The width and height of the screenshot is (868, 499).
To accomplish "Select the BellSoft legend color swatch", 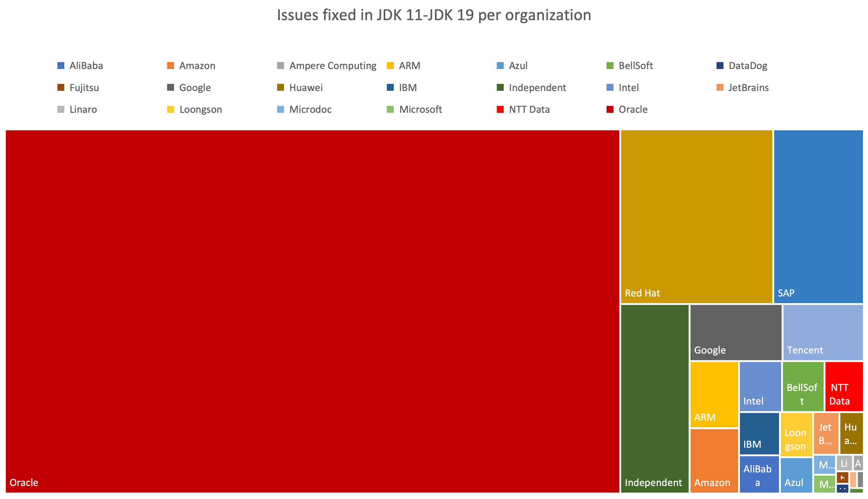I will (610, 66).
